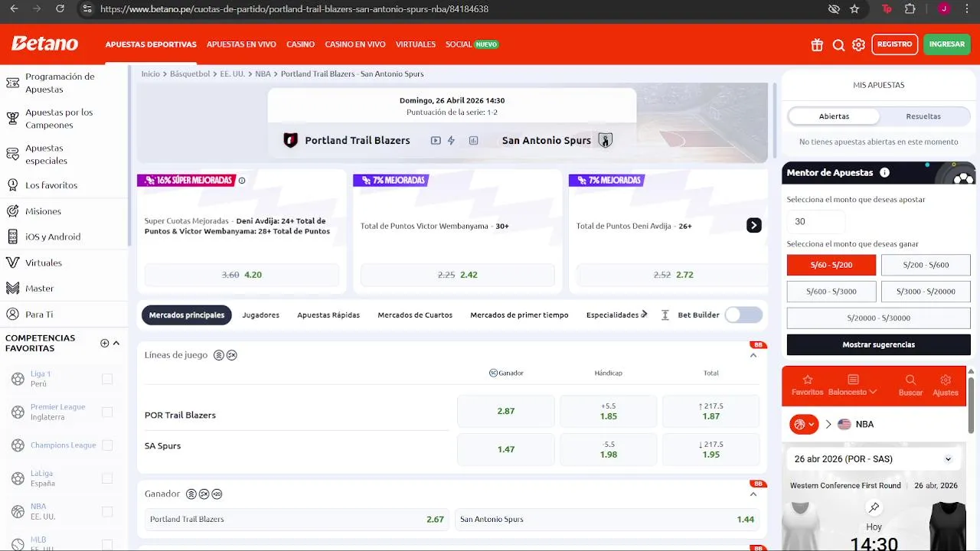Select Spurs handicap -5.5 odds 1.98
The image size is (980, 551).
point(609,449)
